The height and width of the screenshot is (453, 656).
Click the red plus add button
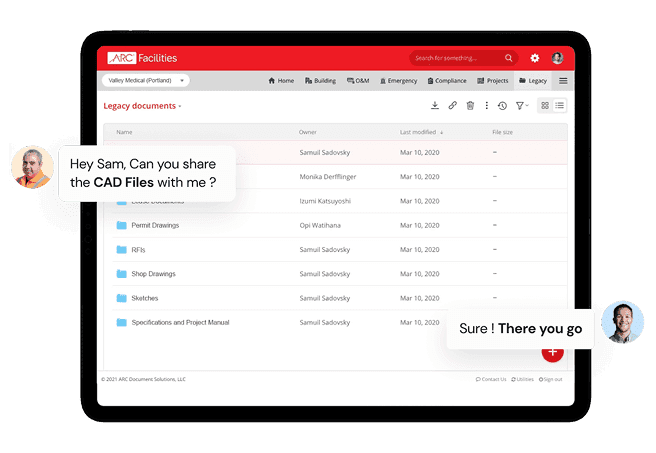[x=552, y=352]
